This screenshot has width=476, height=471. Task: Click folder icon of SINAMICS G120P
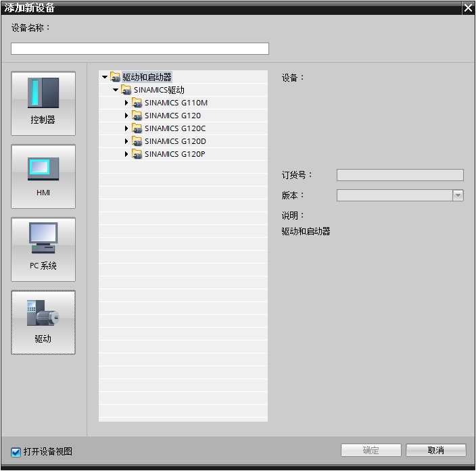[137, 154]
